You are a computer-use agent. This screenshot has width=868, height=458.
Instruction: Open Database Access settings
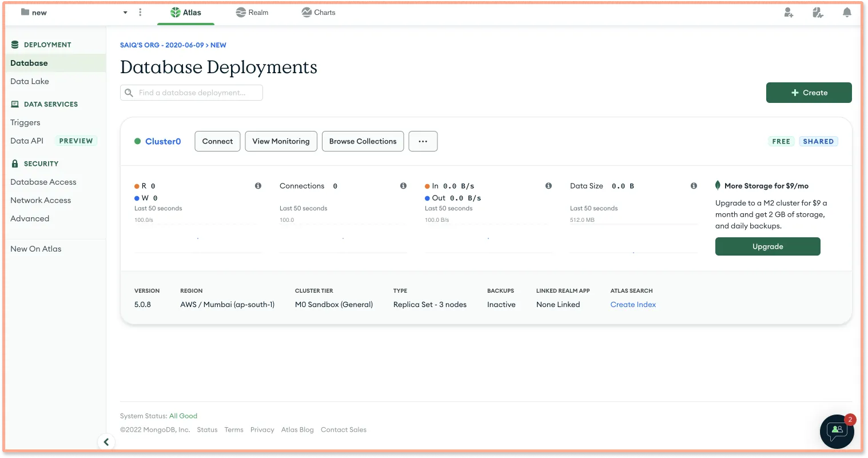click(43, 182)
